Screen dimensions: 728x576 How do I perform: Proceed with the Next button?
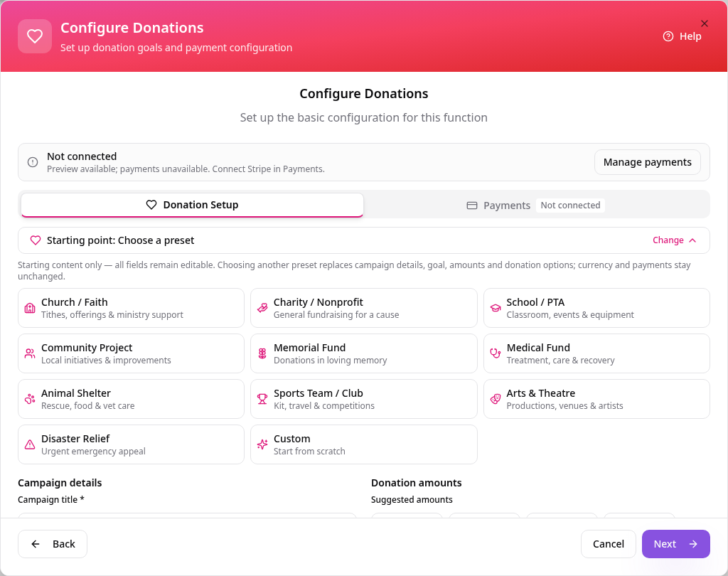(x=675, y=544)
